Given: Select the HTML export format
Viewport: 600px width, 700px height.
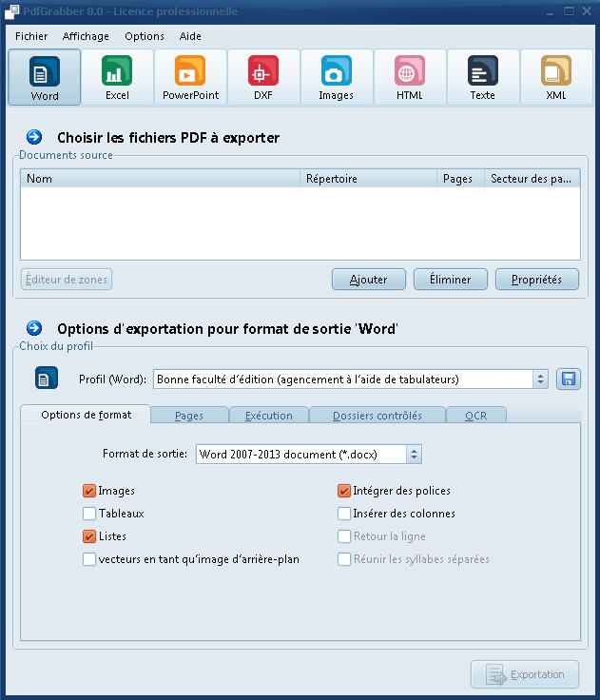Looking at the screenshot, I should tap(410, 77).
